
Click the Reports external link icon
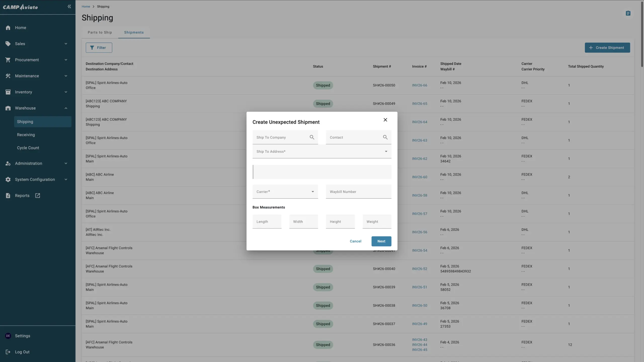(37, 196)
